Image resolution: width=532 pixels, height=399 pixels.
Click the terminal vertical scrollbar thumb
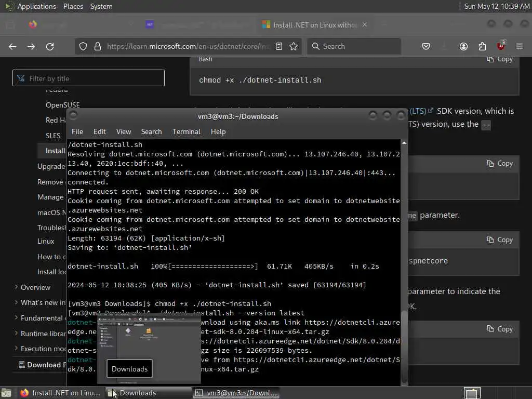tap(404, 347)
